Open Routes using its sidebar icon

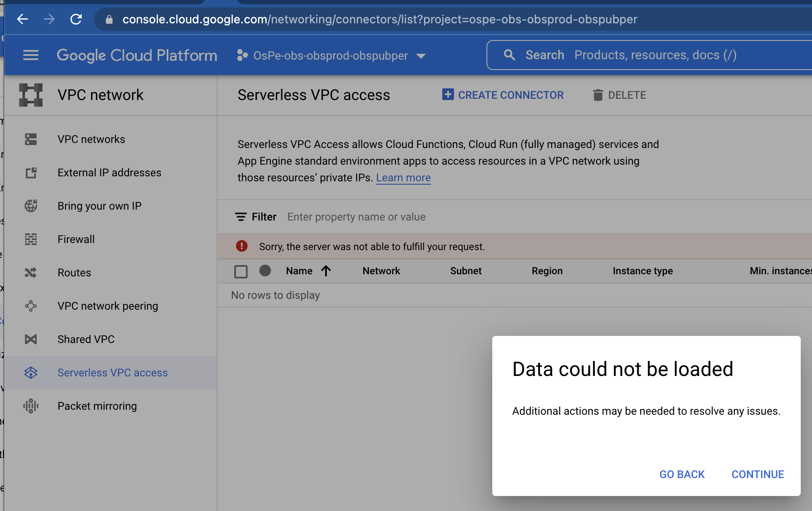tap(31, 273)
